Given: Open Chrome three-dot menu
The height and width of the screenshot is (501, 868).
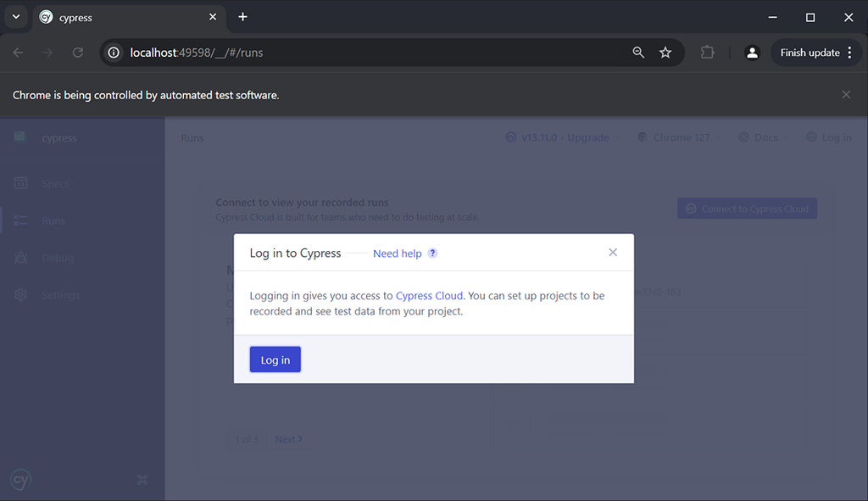Looking at the screenshot, I should click(849, 53).
